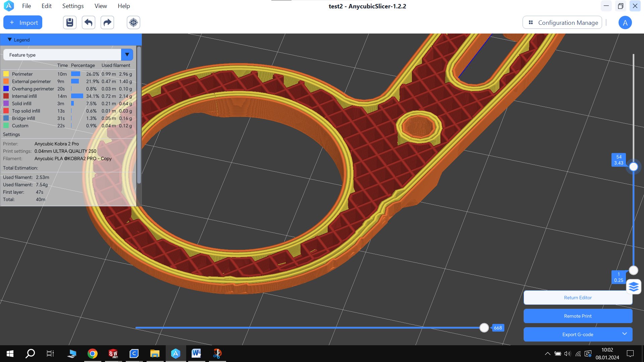Open the computer icon app in taskbar
The height and width of the screenshot is (362, 644).
click(71, 354)
